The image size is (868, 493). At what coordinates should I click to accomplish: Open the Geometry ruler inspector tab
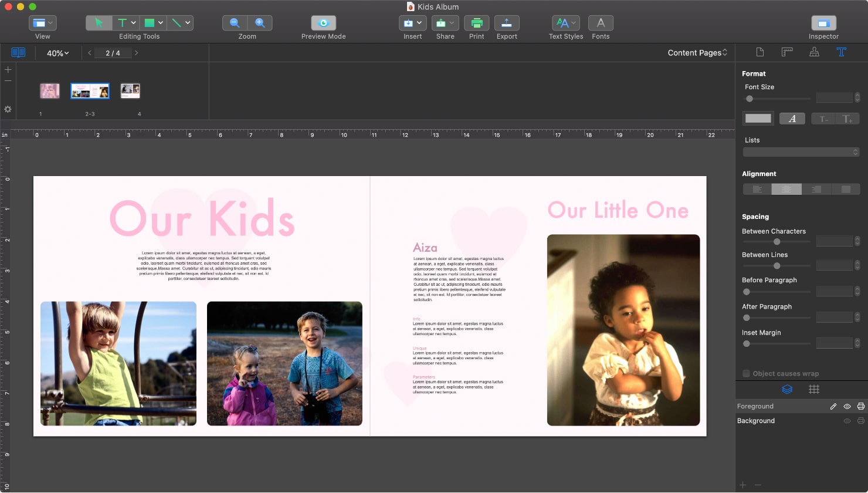pyautogui.click(x=787, y=52)
